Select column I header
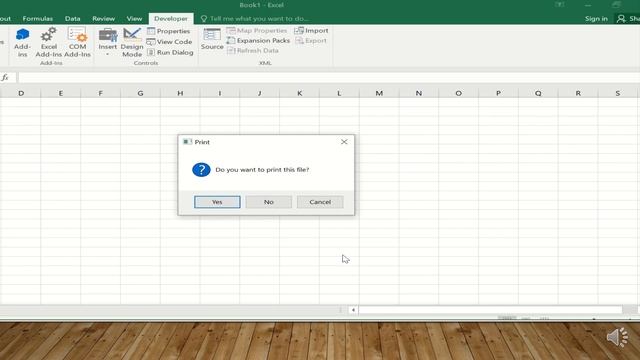This screenshot has height=360, width=640. tap(220, 93)
